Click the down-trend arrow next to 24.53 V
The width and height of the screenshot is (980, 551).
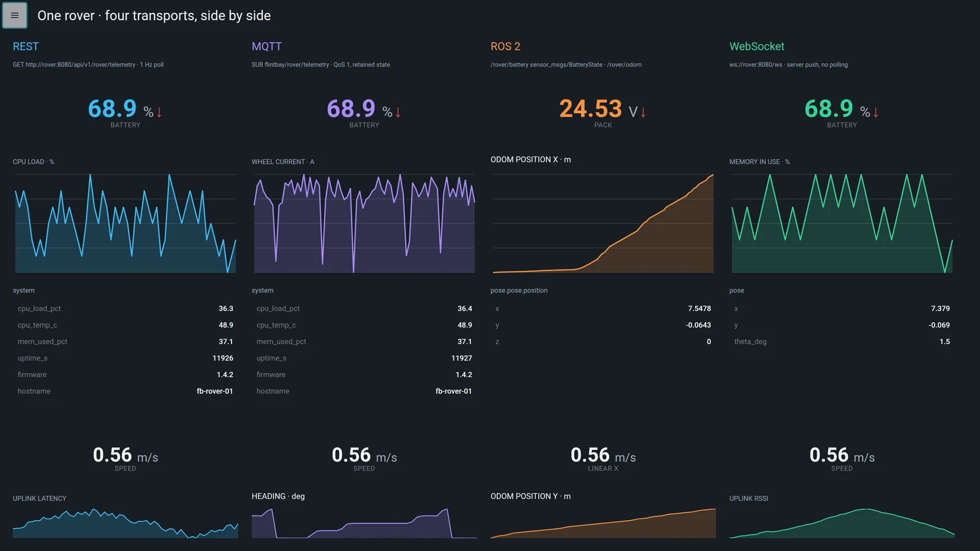point(643,112)
